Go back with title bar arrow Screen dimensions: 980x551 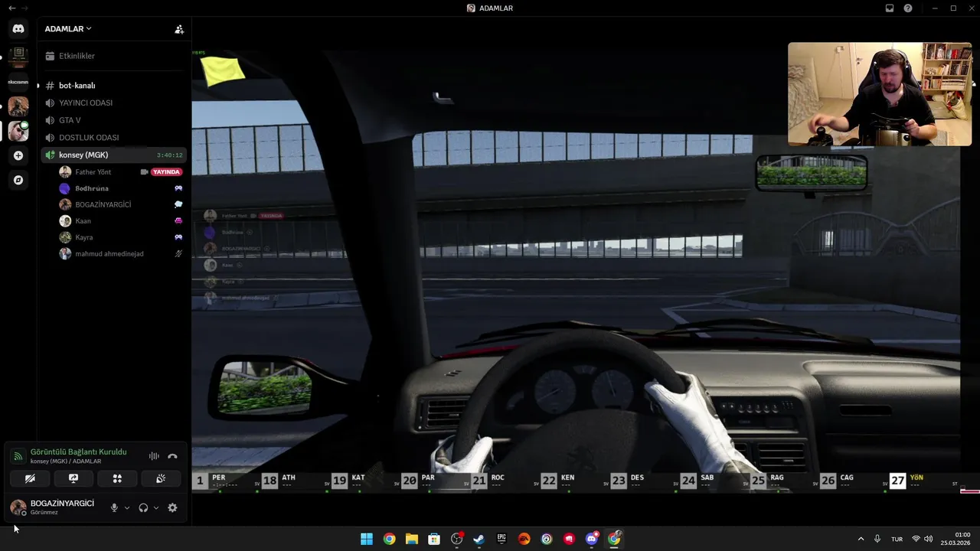point(11,8)
